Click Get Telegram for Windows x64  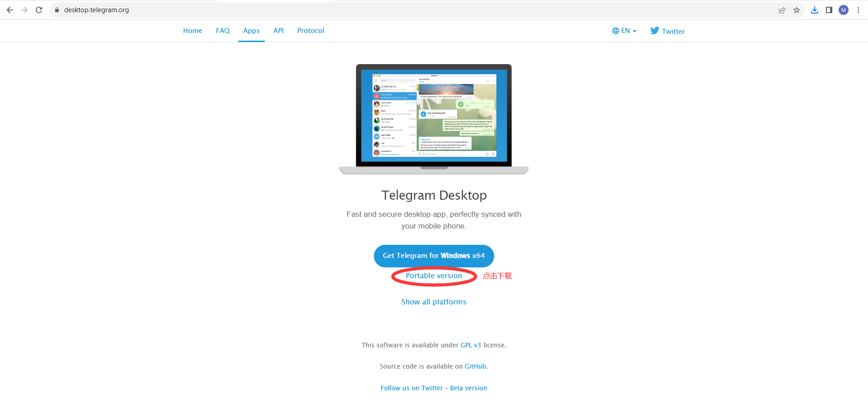434,256
